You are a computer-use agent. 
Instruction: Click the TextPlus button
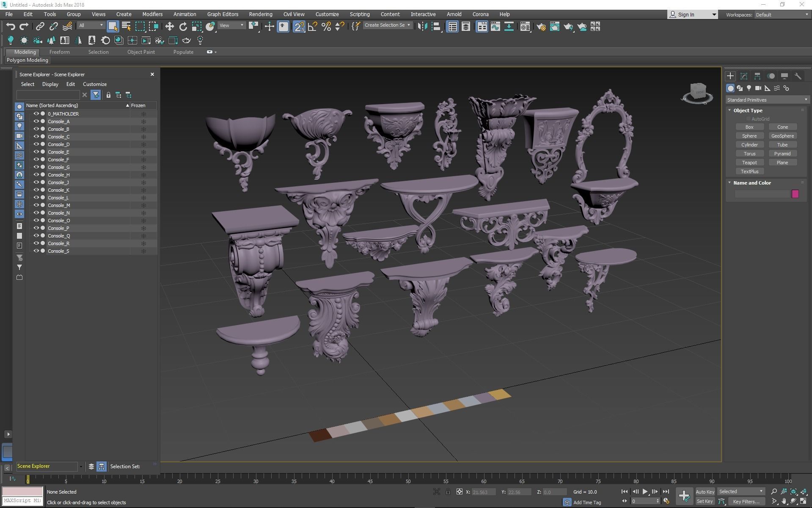pos(749,171)
